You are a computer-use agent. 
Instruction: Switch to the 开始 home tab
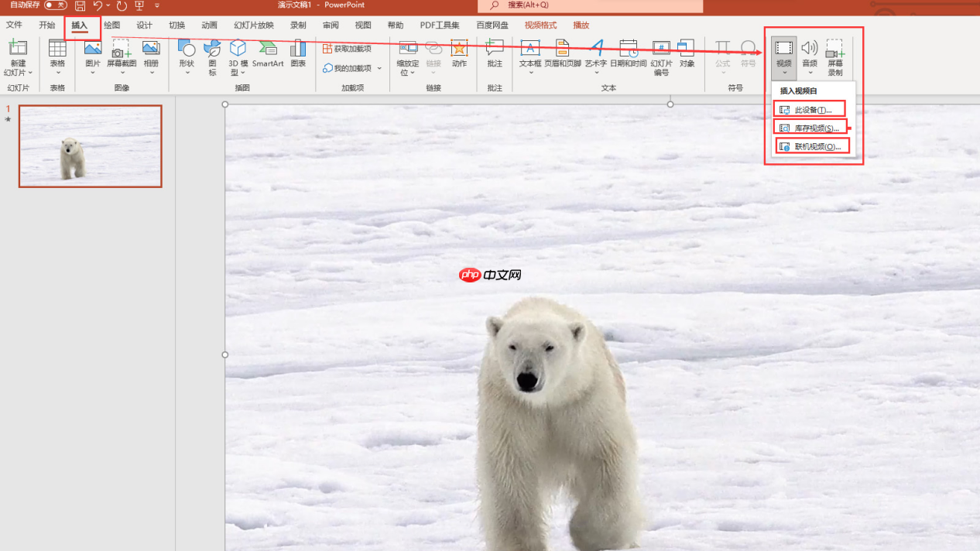pos(47,26)
